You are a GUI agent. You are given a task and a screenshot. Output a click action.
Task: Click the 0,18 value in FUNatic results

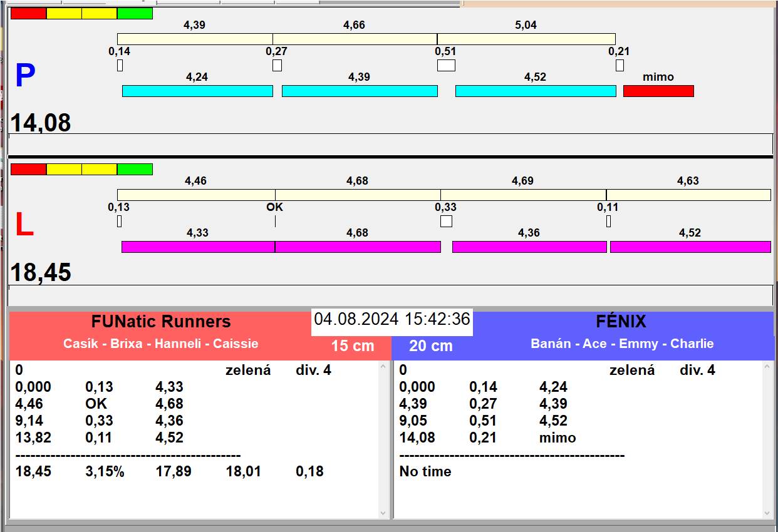(x=310, y=471)
